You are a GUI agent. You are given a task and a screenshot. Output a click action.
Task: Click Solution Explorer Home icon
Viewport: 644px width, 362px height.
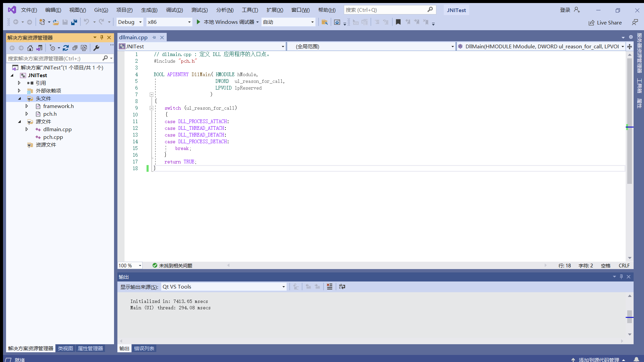coord(30,48)
